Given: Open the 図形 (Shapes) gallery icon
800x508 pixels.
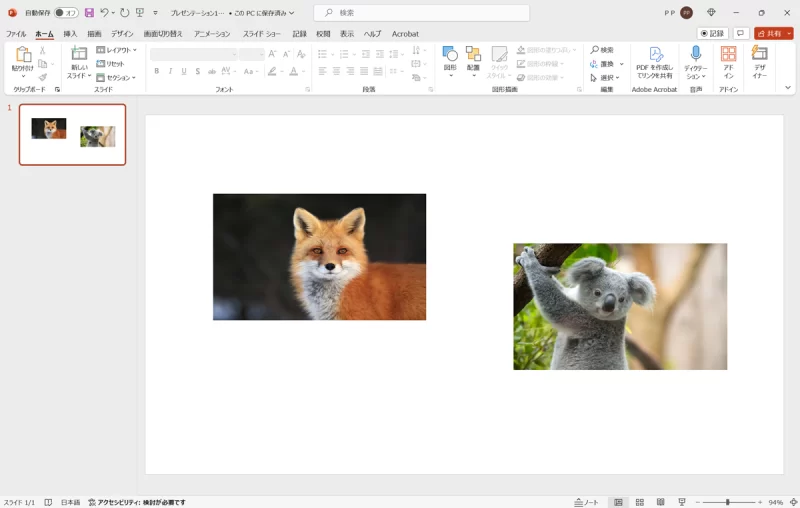Looking at the screenshot, I should click(450, 54).
